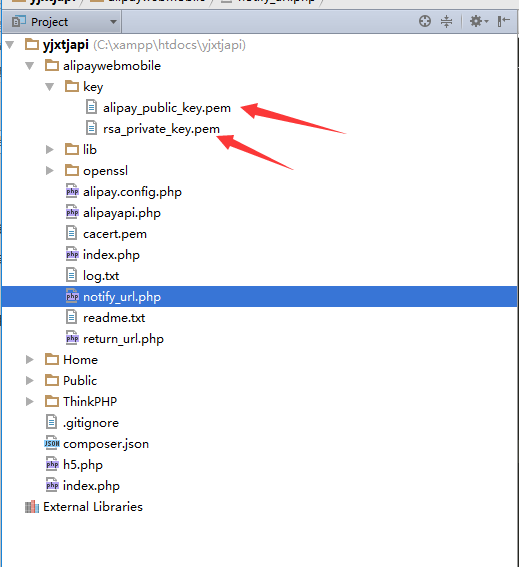Screen dimensions: 519x567
Task: Click the PHP icon of alipay.config.php
Action: (72, 191)
